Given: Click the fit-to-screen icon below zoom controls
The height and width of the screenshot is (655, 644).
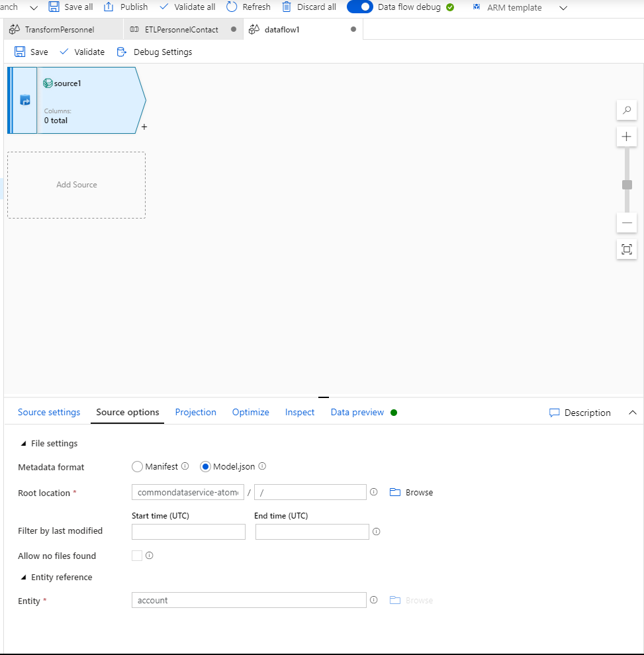Looking at the screenshot, I should (626, 250).
